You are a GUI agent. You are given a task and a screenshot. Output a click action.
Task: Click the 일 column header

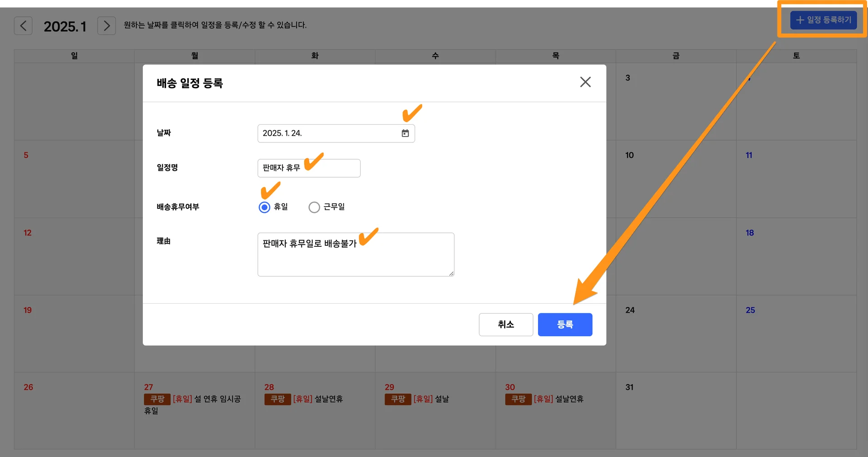point(74,56)
